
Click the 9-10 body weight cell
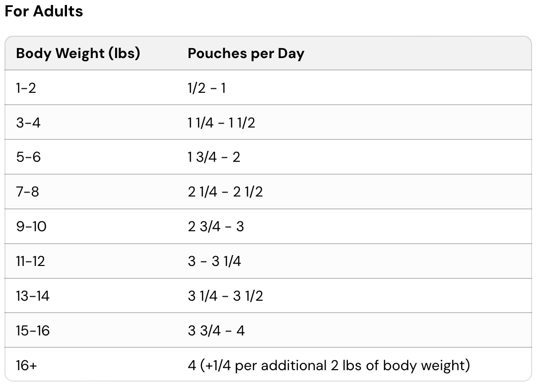(31, 227)
